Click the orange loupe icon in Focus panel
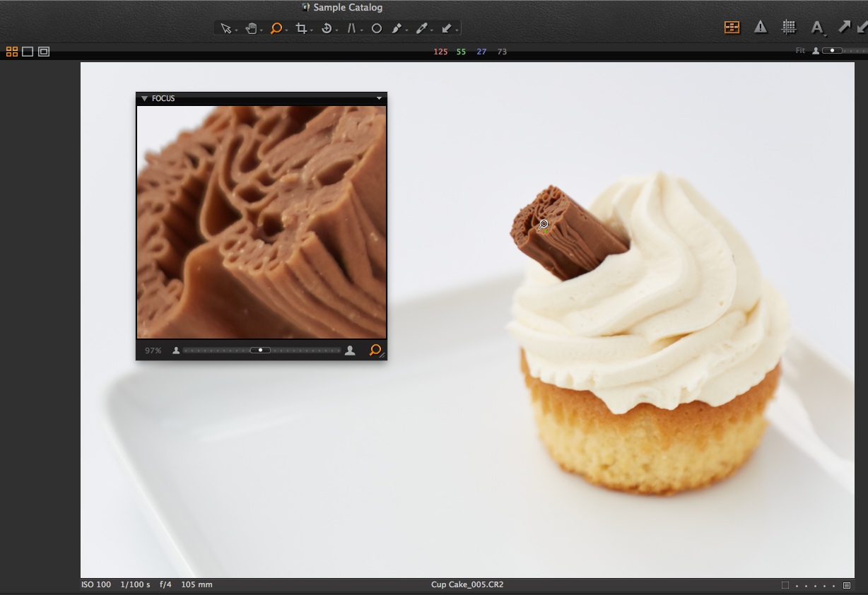Image resolution: width=868 pixels, height=595 pixels. 375,350
